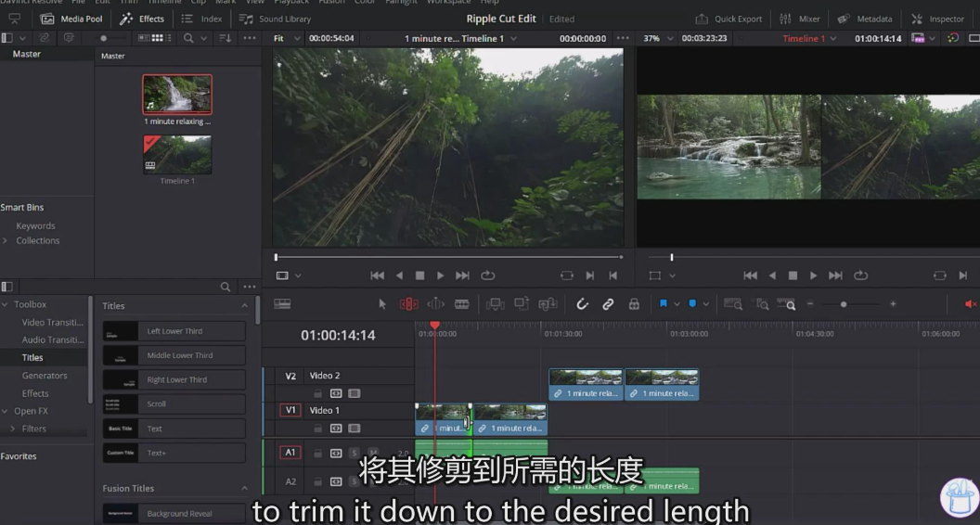Click the Quick Export button
Viewport: 980px width, 525px height.
click(x=729, y=19)
